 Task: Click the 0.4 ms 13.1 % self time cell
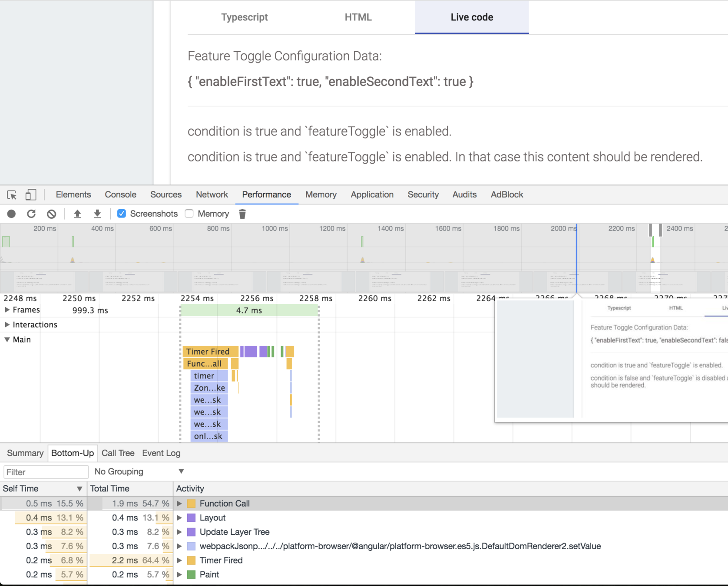click(x=43, y=518)
